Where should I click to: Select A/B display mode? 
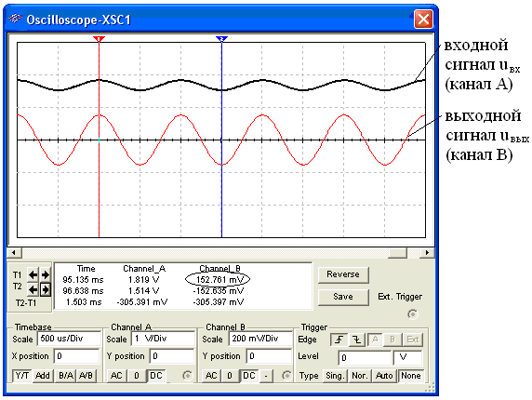tap(86, 376)
